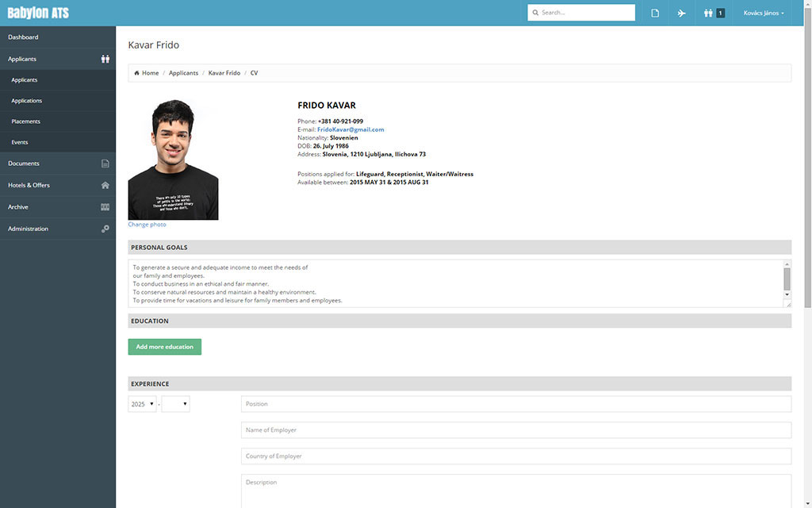Click Kavar Frido breadcrumb link

pos(224,73)
